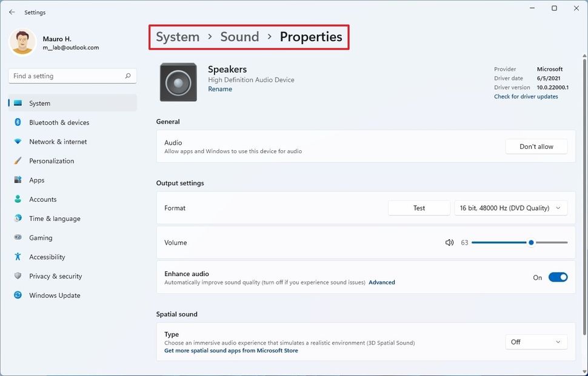Click the Personalization paintbrush icon
The width and height of the screenshot is (588, 376).
point(18,161)
